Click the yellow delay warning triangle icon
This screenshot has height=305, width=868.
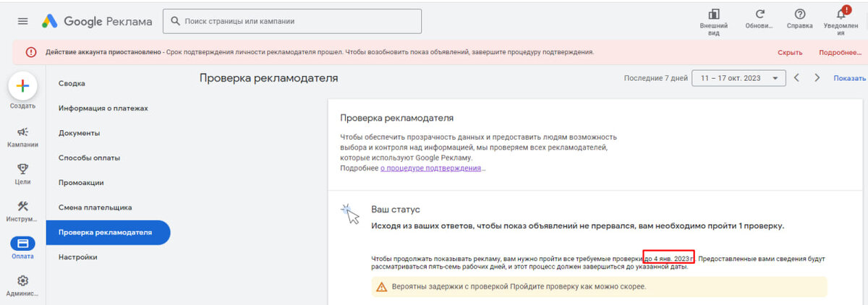pyautogui.click(x=381, y=287)
